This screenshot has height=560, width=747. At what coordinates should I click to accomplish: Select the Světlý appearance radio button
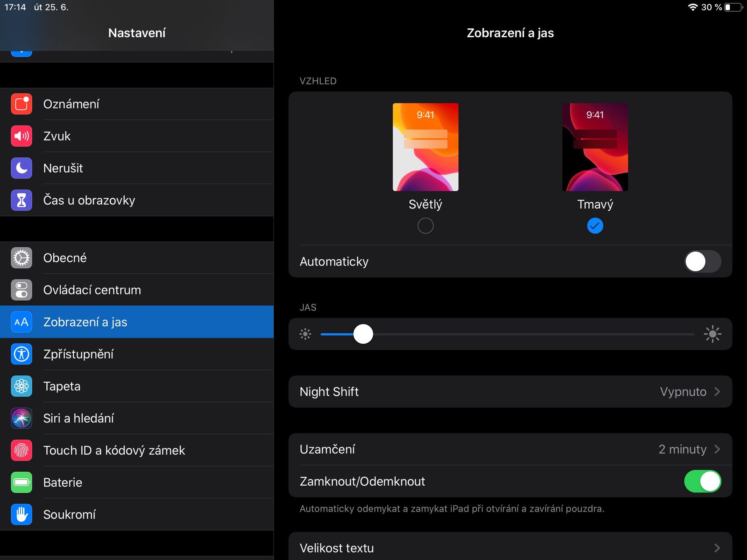point(425,225)
